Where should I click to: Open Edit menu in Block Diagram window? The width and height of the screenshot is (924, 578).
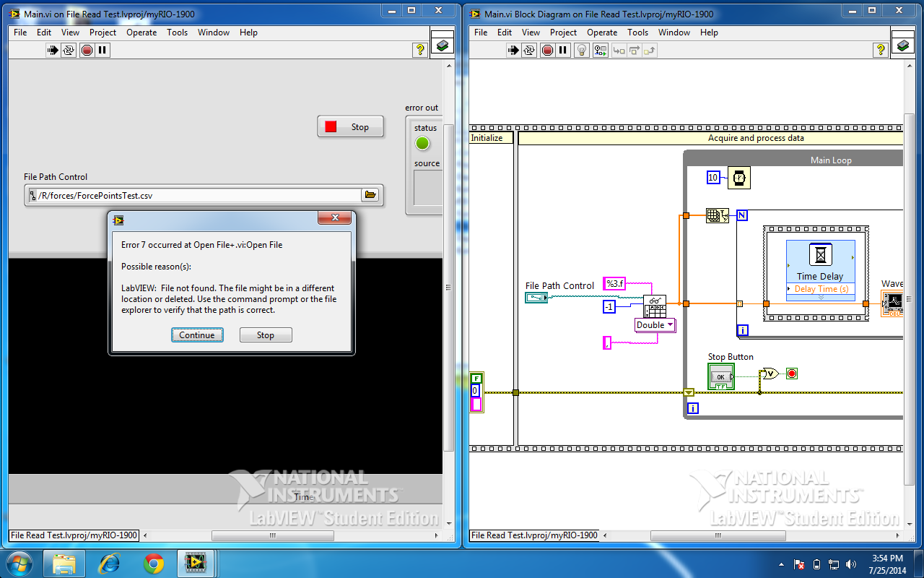[x=505, y=33]
